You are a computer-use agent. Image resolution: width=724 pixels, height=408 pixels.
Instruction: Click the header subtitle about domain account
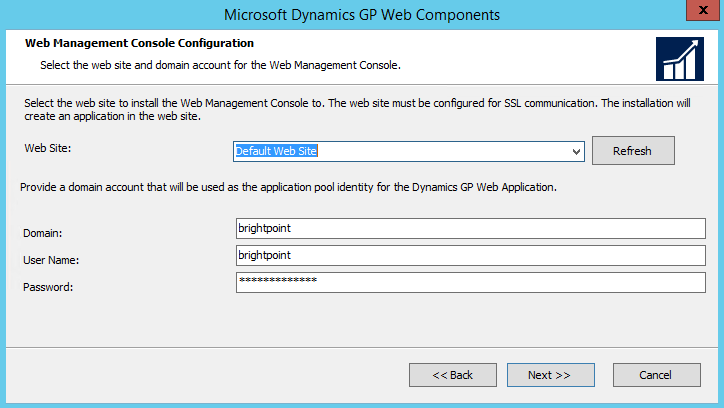point(220,65)
